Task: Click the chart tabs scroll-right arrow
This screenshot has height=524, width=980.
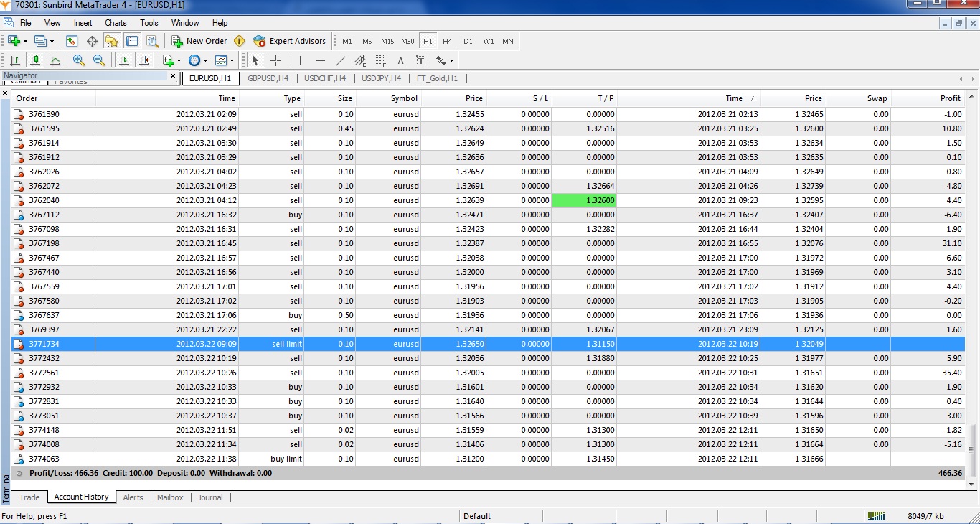Action: (972, 78)
